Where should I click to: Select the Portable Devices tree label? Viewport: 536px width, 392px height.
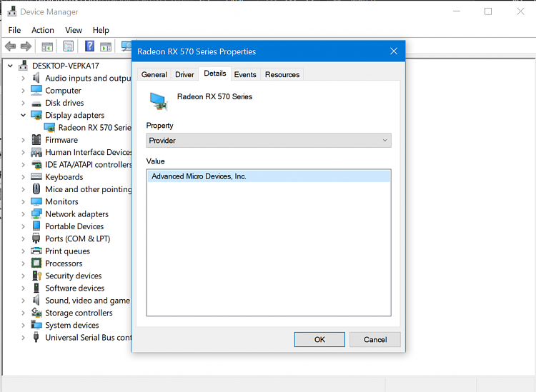(74, 226)
